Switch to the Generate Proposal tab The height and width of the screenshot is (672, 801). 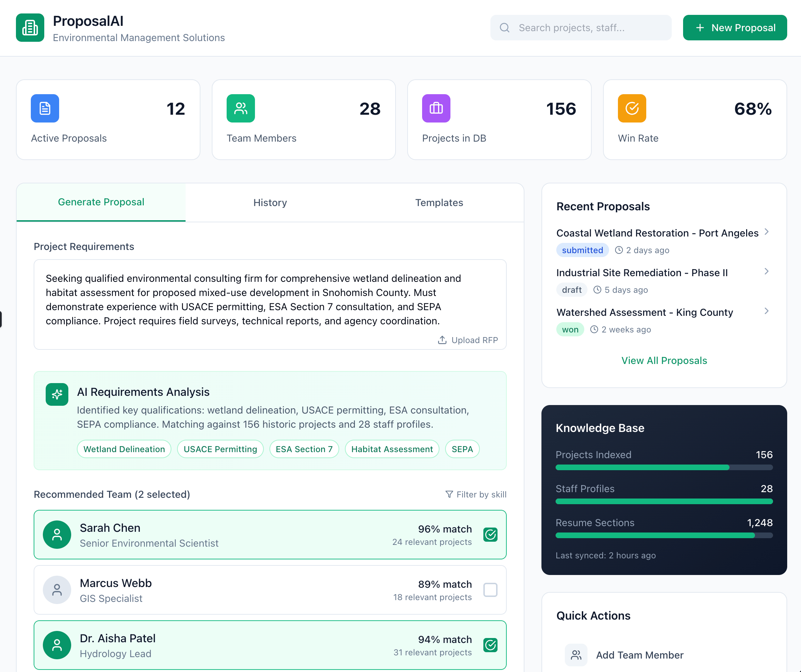(x=101, y=202)
